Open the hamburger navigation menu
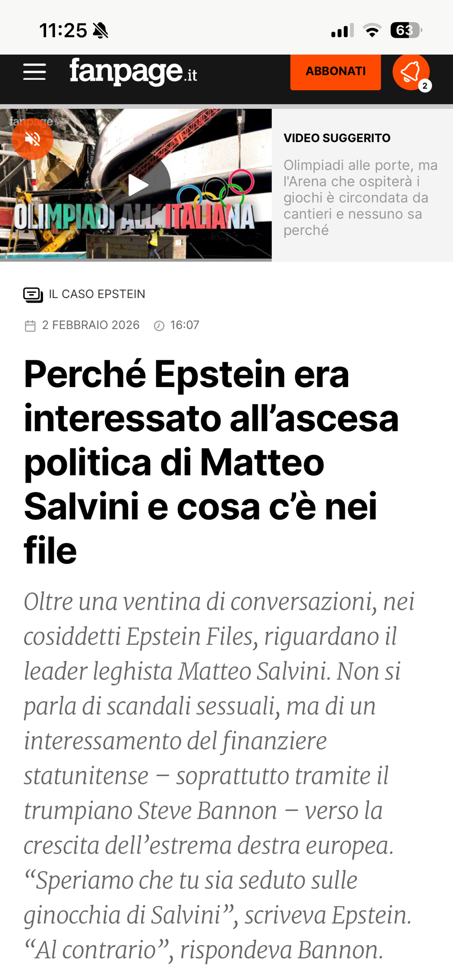 pos(34,72)
